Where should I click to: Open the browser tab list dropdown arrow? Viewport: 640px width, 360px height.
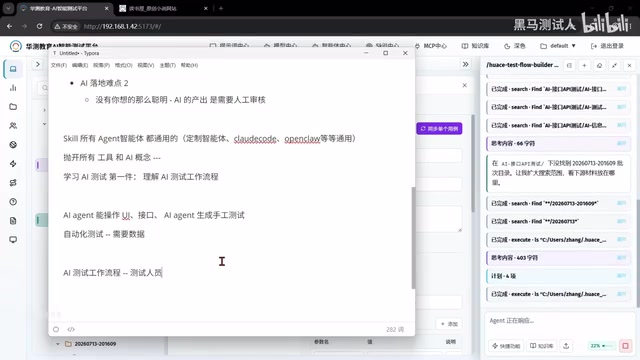(8, 8)
